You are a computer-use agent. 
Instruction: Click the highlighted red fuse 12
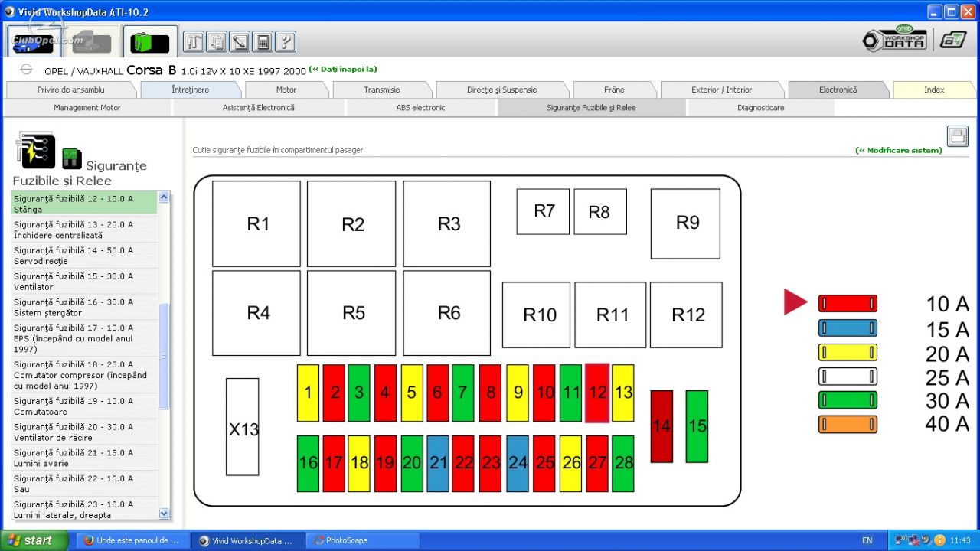click(597, 393)
